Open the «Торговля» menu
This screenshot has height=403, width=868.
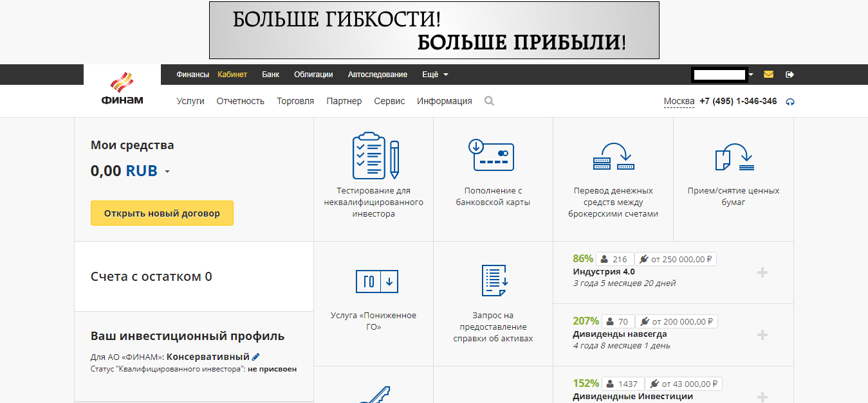click(295, 101)
